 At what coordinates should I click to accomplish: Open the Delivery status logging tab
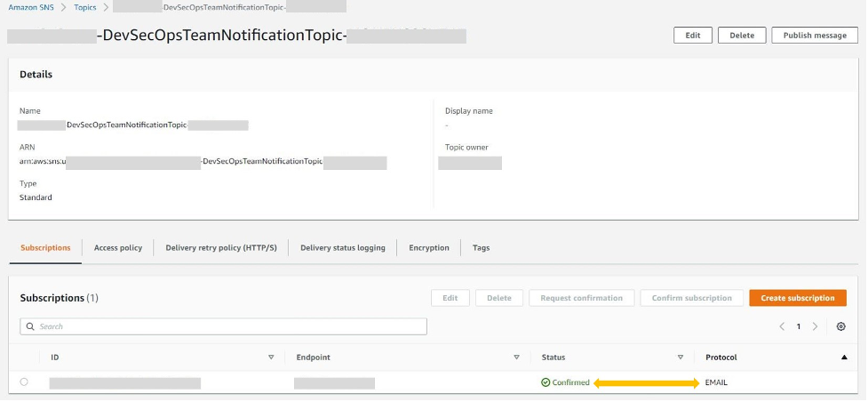click(x=343, y=248)
